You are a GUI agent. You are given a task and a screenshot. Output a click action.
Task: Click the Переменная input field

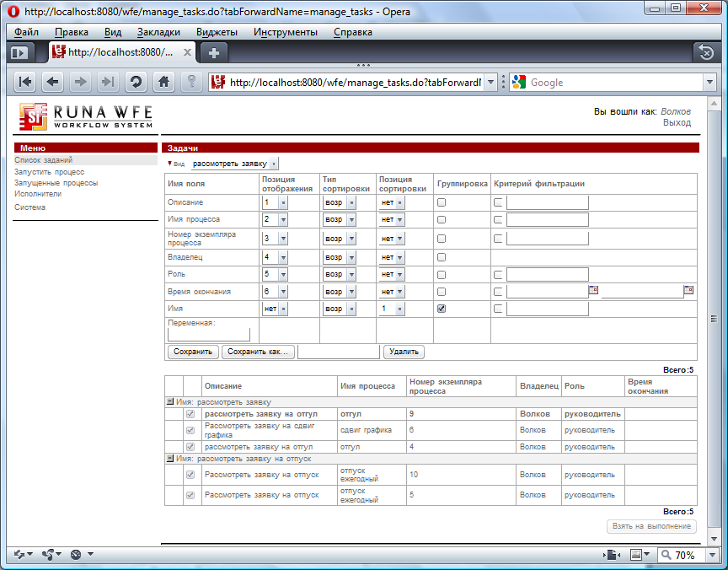tap(208, 335)
